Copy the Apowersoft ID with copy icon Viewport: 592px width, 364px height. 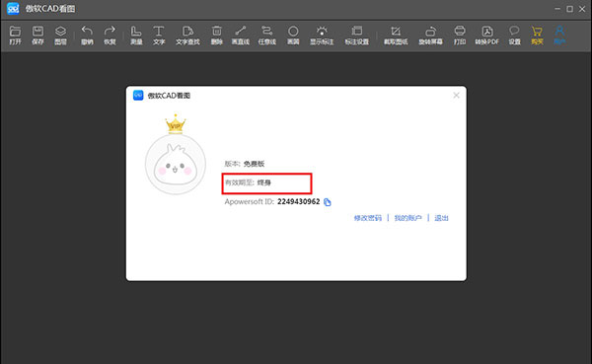328,202
